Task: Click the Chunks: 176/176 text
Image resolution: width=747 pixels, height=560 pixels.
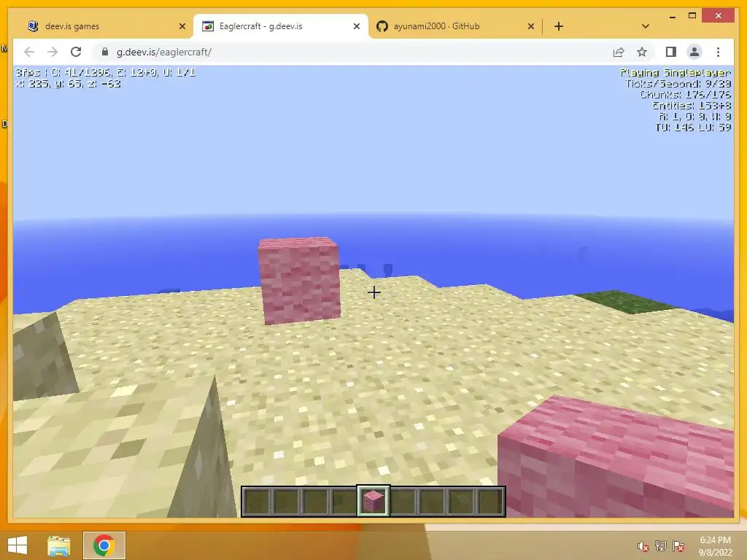Action: [685, 94]
